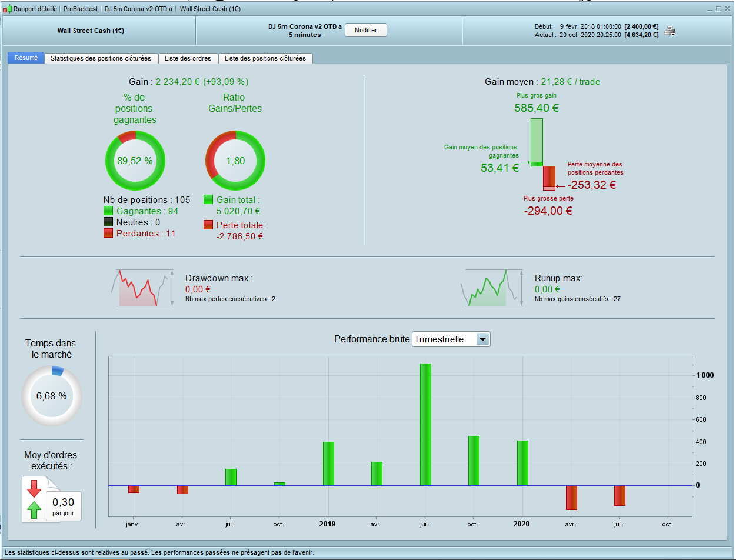This screenshot has height=560, width=736.
Task: Click Nb max gains consécutifs : 27 text
Action: [x=578, y=299]
